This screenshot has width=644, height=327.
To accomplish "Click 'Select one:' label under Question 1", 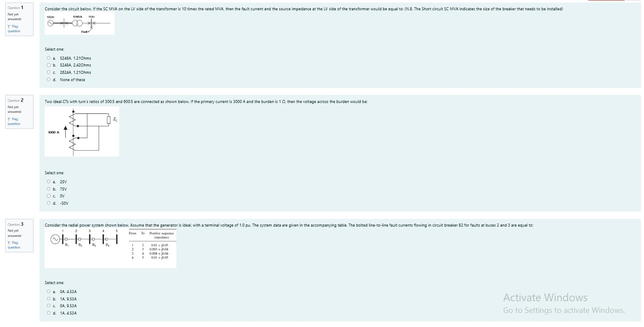I will point(54,49).
